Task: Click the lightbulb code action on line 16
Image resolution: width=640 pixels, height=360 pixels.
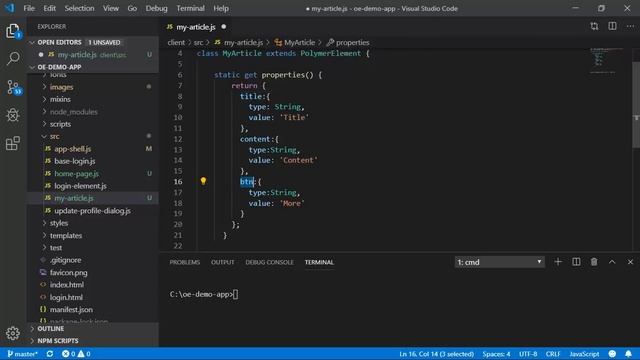Action: 203,181
